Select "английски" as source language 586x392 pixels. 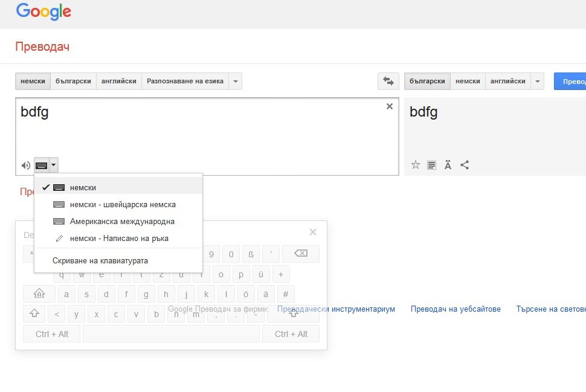[x=118, y=82]
